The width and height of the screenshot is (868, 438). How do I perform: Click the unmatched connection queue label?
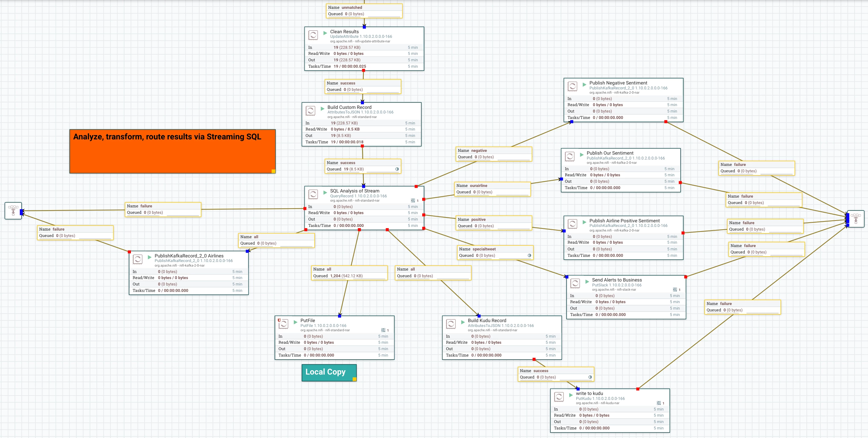364,11
